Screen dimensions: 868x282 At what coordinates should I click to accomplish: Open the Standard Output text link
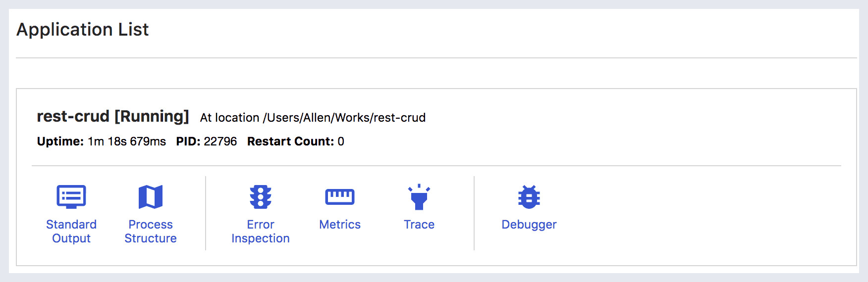(x=71, y=231)
